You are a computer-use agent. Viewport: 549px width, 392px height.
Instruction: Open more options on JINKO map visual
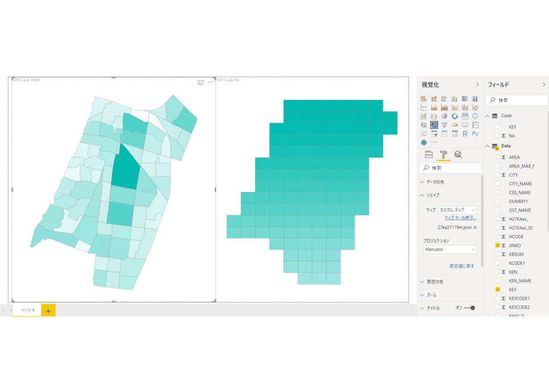pos(211,82)
